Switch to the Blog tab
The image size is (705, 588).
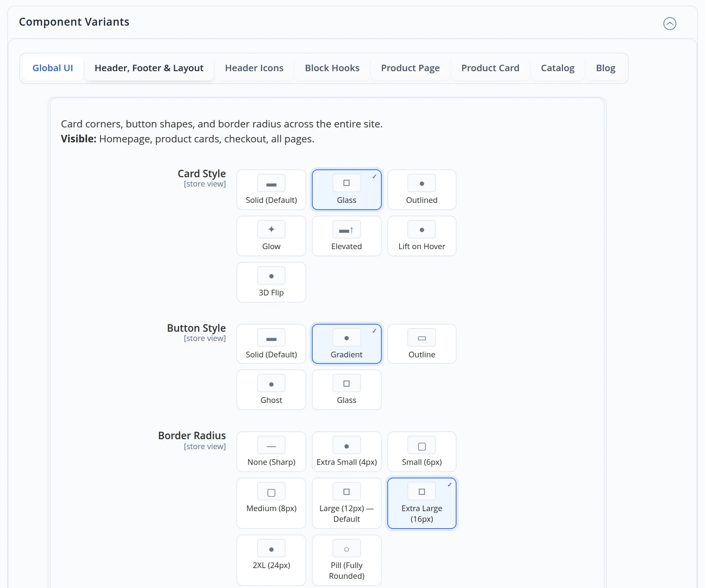point(606,68)
